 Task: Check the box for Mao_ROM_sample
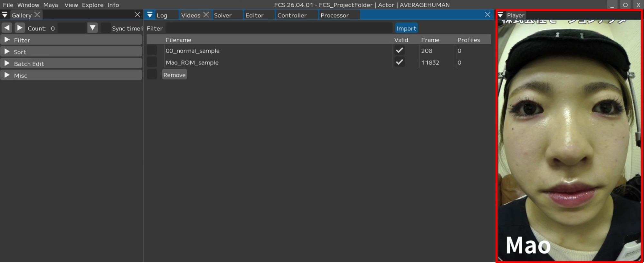pos(152,62)
